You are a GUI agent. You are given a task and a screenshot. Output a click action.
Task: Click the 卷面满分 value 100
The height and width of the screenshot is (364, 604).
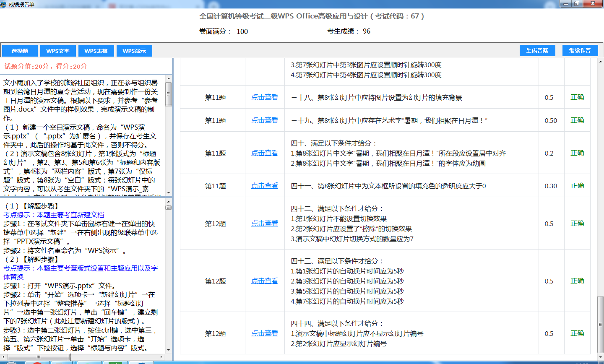242,31
